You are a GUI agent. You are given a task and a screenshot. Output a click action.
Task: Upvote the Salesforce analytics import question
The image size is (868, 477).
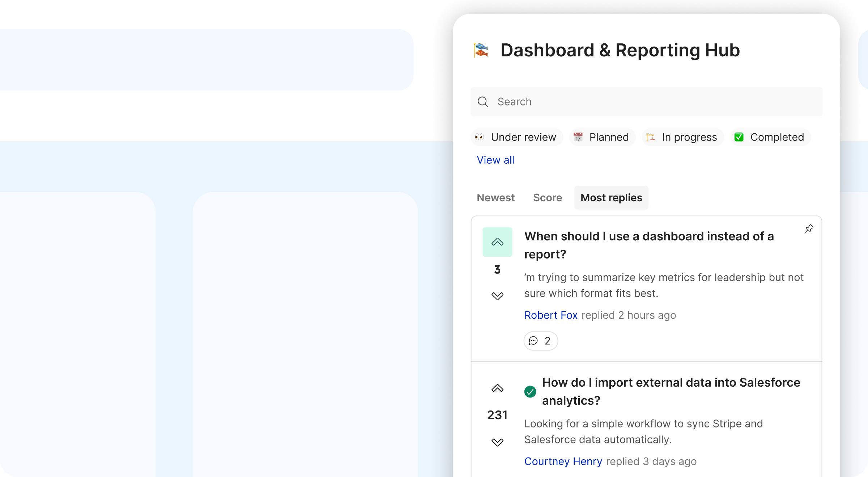point(497,388)
